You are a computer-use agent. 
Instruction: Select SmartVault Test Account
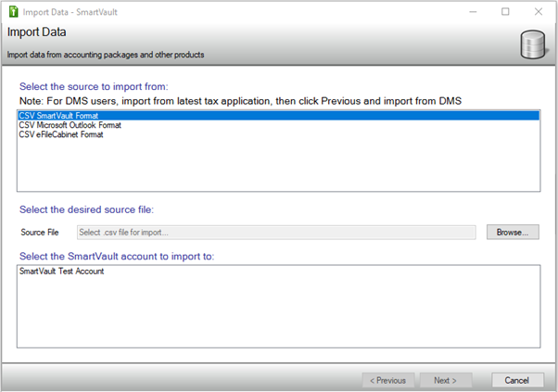(61, 272)
